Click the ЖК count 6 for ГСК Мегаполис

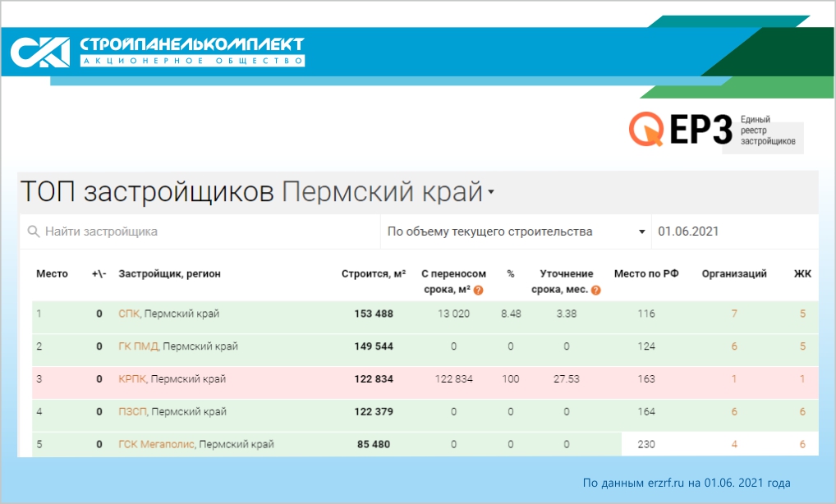(802, 445)
